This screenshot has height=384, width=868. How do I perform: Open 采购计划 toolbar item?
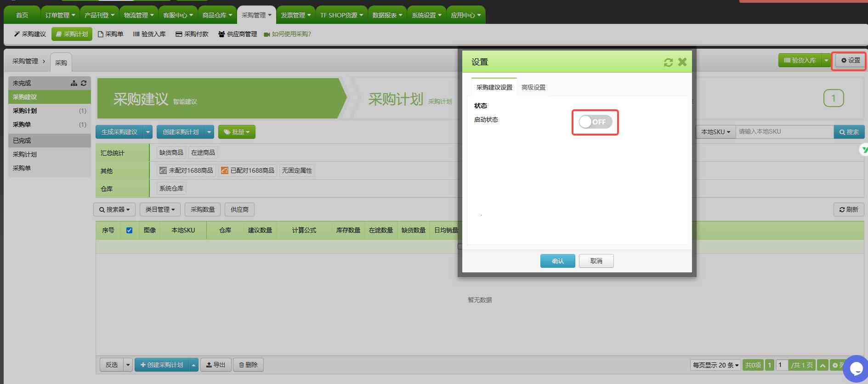(x=72, y=34)
